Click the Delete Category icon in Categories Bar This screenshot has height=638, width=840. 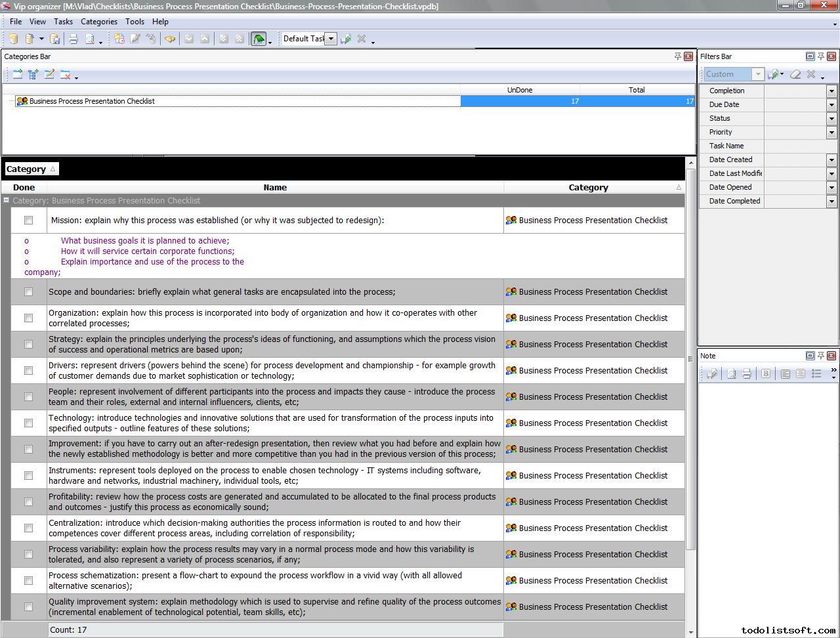65,75
